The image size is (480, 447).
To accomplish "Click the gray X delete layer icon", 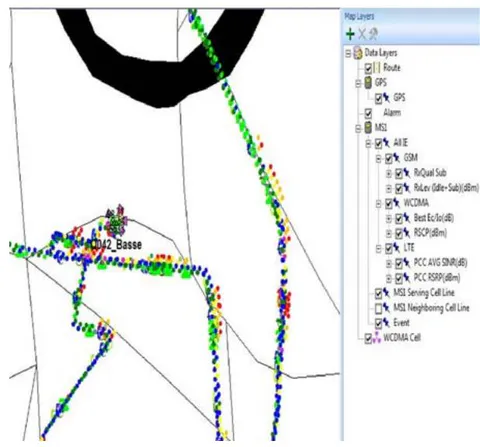I will click(362, 34).
